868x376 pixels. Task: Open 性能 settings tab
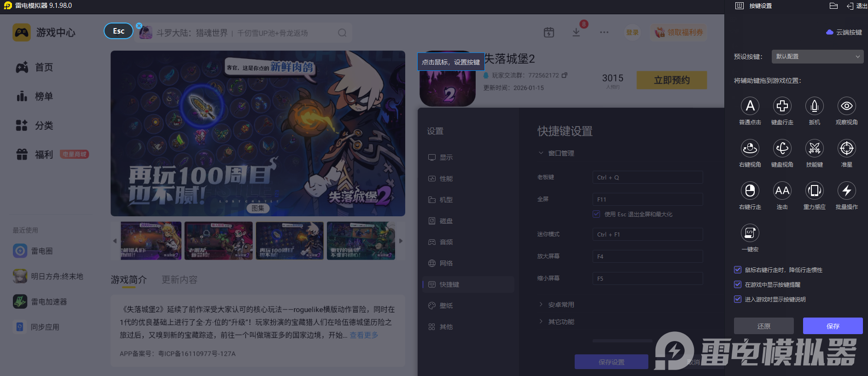(468, 179)
